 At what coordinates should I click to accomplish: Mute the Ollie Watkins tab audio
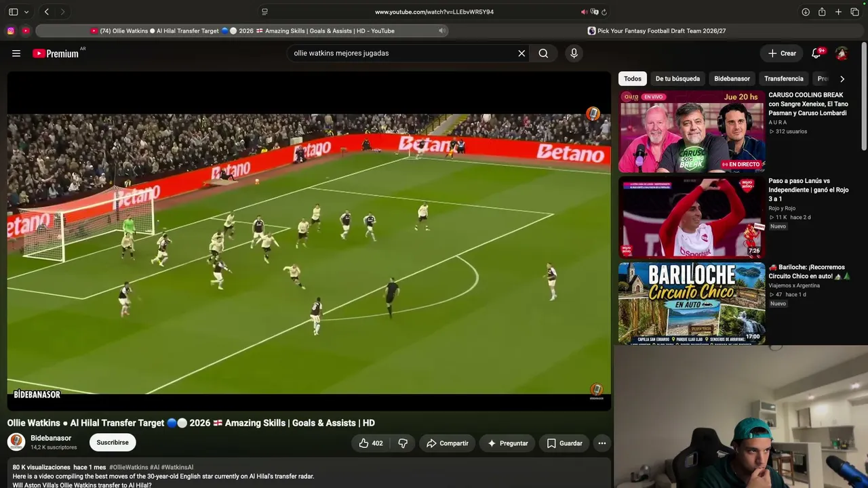(x=441, y=31)
